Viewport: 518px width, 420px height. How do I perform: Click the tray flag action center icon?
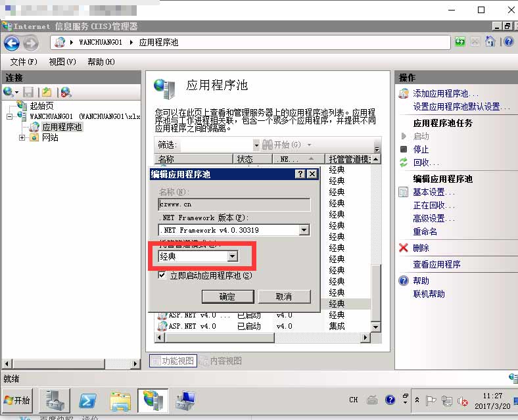(x=431, y=401)
